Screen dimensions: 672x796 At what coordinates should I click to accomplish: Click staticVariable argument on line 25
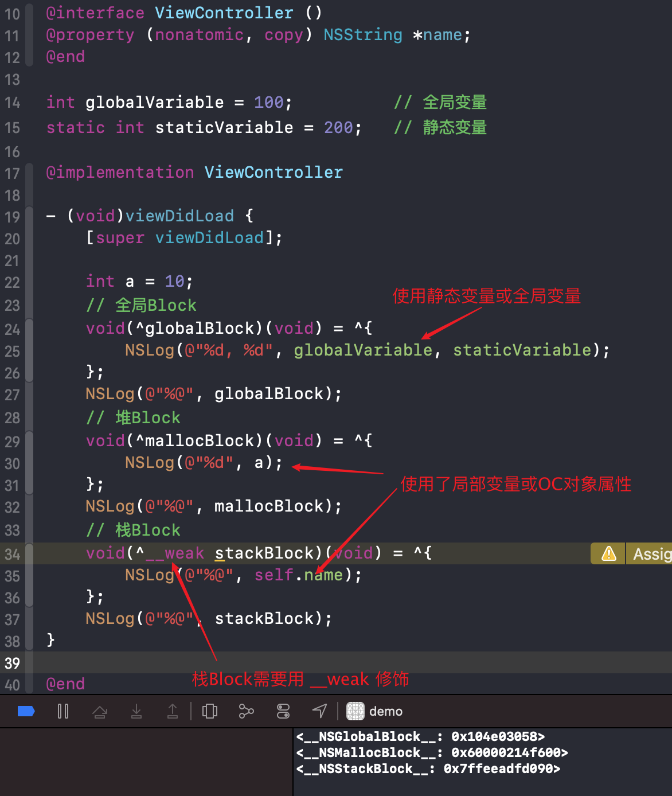tap(522, 350)
